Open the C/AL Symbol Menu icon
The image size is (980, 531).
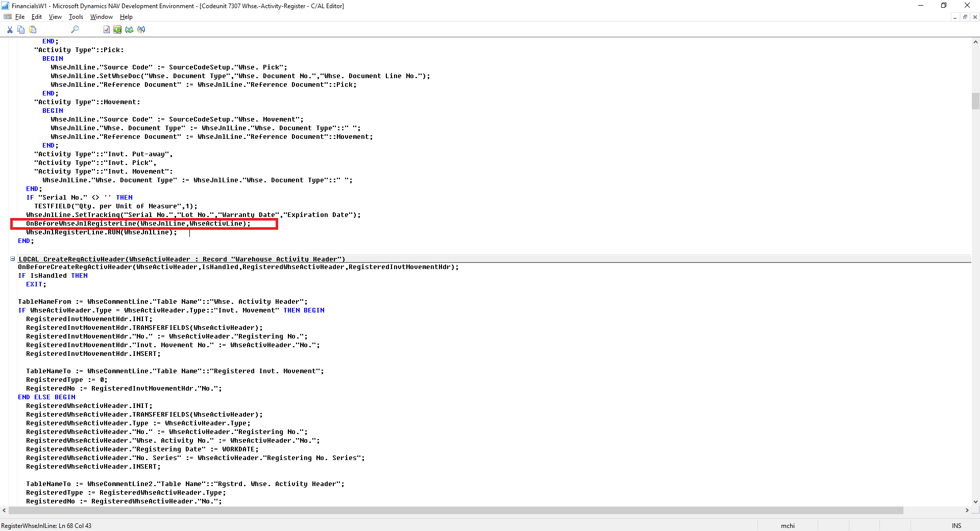coord(141,30)
